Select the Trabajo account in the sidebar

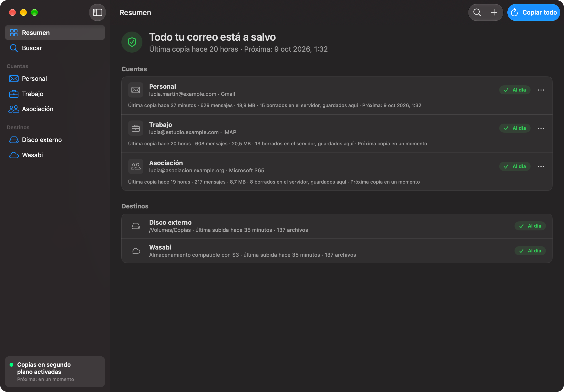[x=55, y=94]
